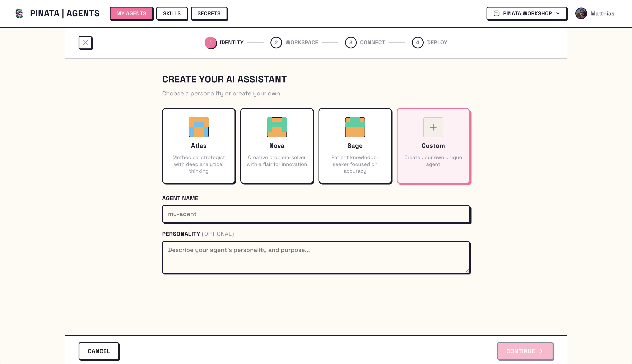Viewport: 632px width, 364px height.
Task: Click the Pinata mascot logo icon
Action: point(19,13)
